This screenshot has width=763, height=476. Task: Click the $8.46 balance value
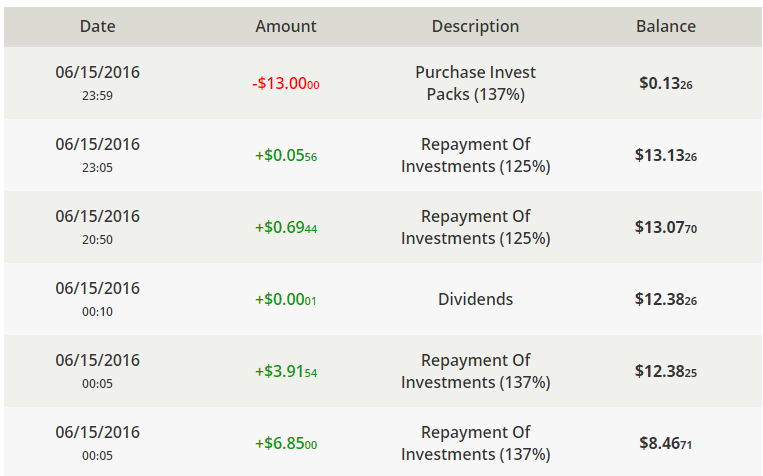[x=666, y=444]
